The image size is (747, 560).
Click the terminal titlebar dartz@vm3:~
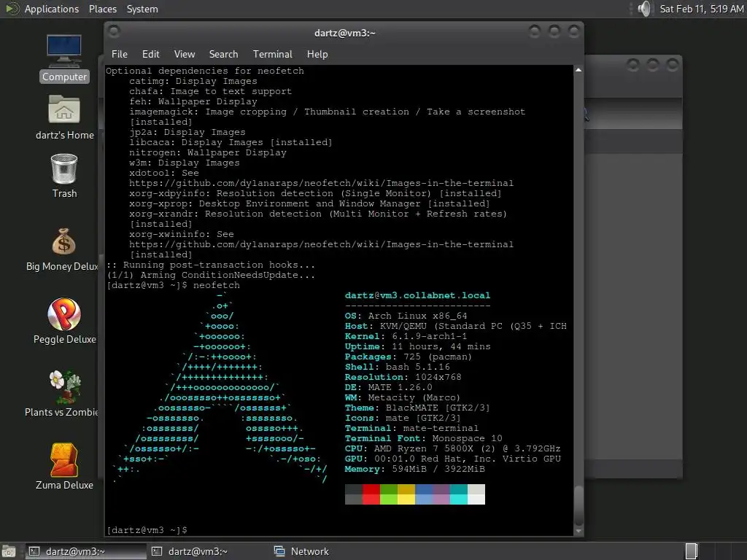coord(345,33)
